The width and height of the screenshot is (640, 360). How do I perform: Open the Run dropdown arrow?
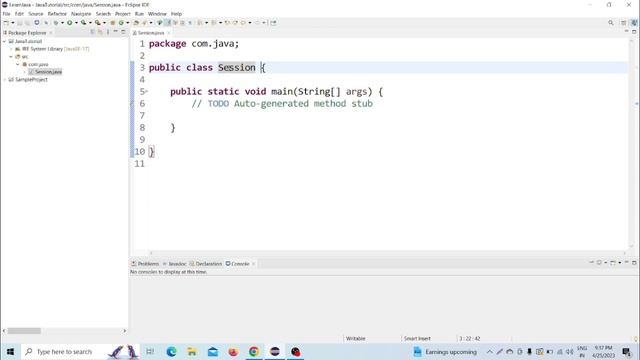coord(76,23)
